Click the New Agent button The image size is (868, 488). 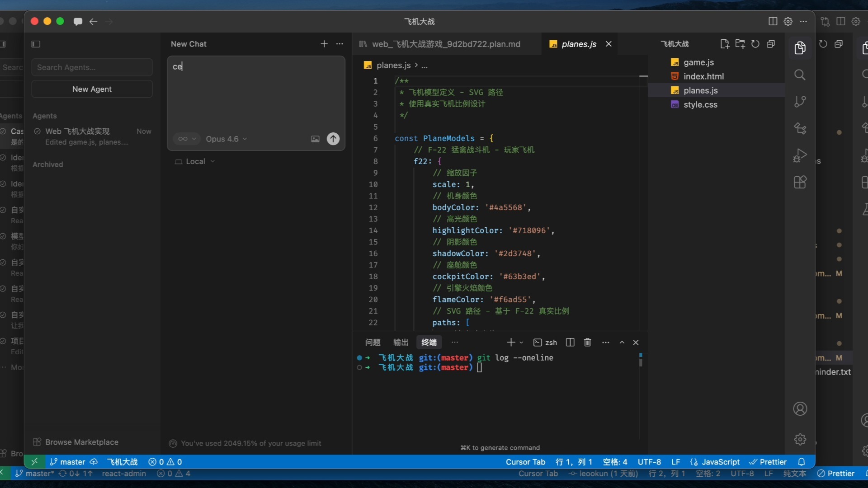(92, 89)
